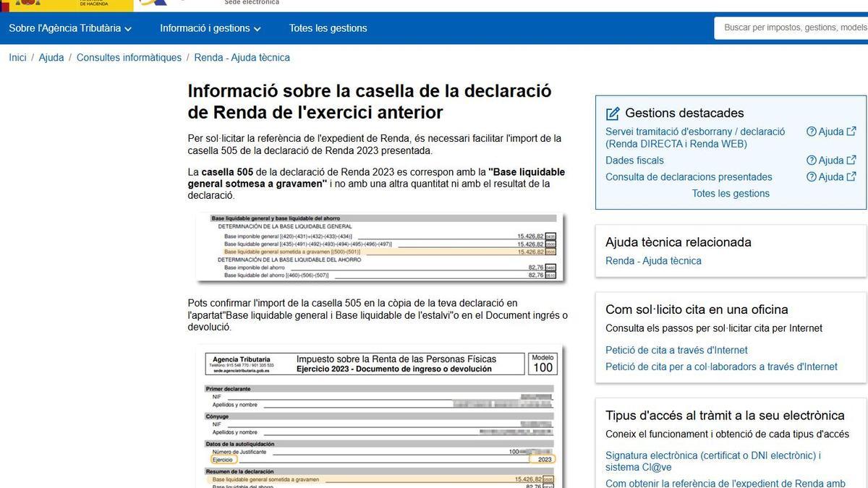
Task: Click the pencil icon beside Gestions destacades
Action: 613,113
